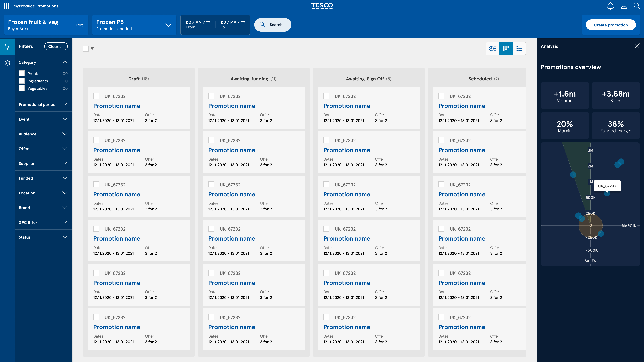Select the second Draft card checkbox

coord(96,140)
